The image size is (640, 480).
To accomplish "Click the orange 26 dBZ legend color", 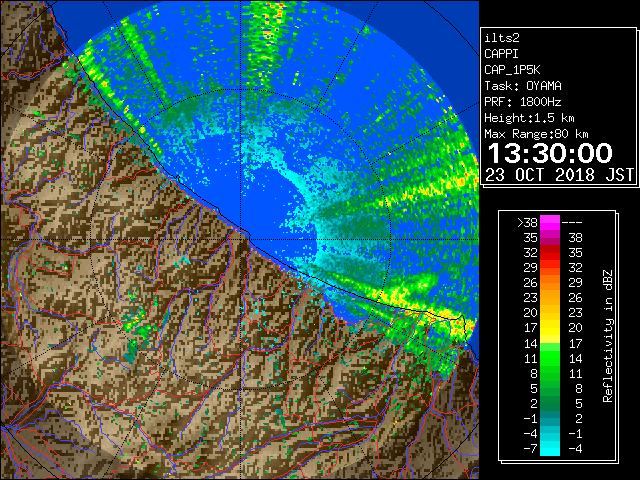I will (550, 283).
